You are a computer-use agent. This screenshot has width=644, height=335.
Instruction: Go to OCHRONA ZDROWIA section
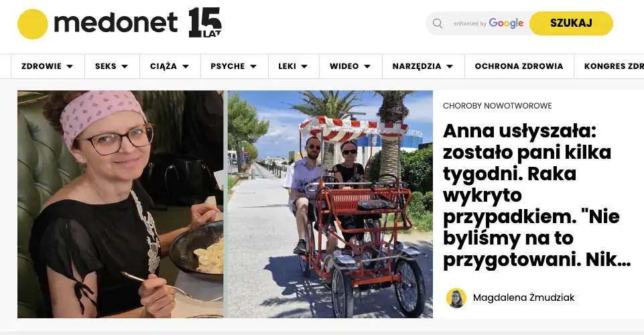[x=519, y=66]
